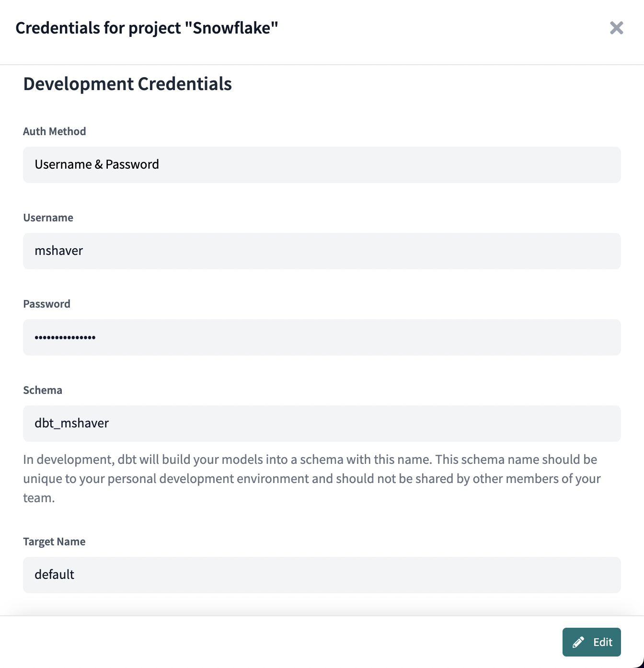644x668 pixels.
Task: Click the password dots to reveal focus
Action: point(64,337)
